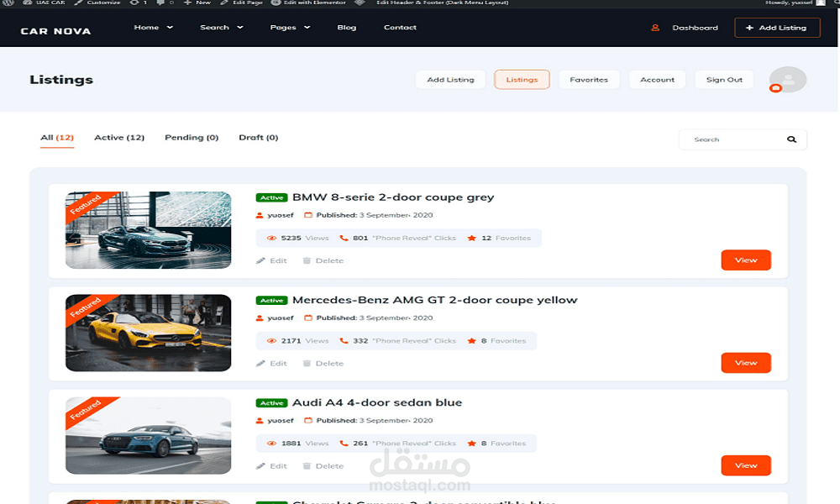Click the eye views icon on Mercedes listing
Viewport: 840px width, 504px height.
tap(271, 341)
